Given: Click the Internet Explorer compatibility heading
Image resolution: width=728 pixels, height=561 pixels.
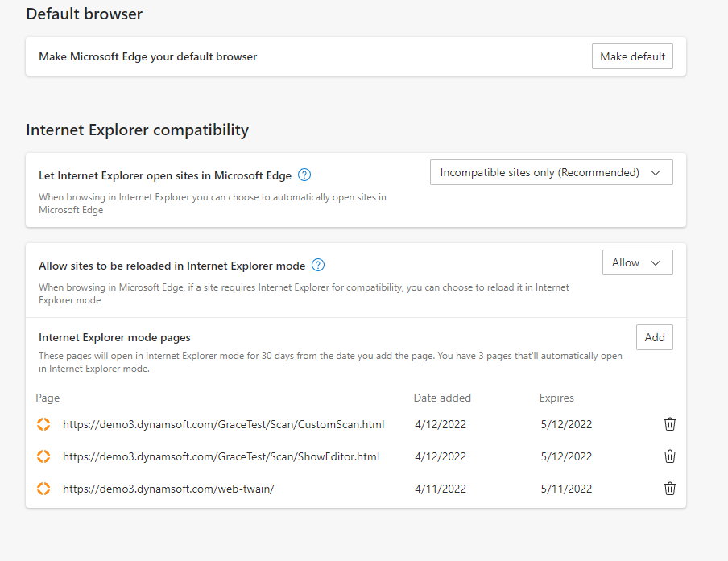Looking at the screenshot, I should point(137,130).
